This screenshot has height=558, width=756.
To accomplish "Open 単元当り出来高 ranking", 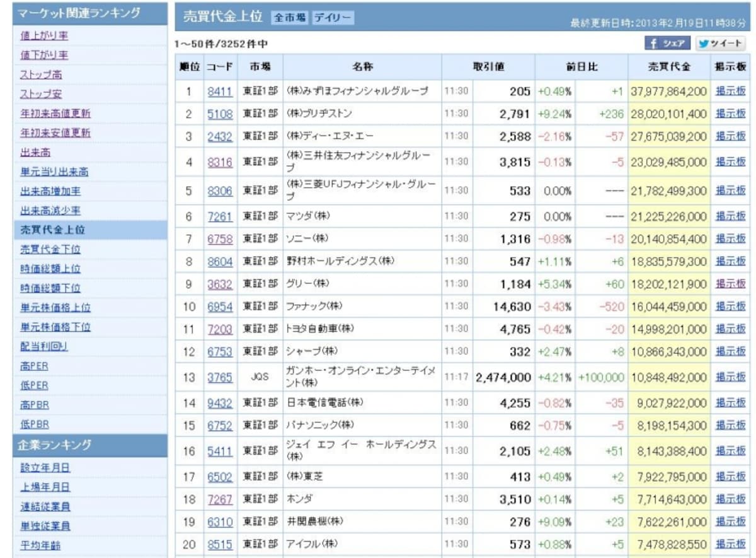I will coord(54,171).
